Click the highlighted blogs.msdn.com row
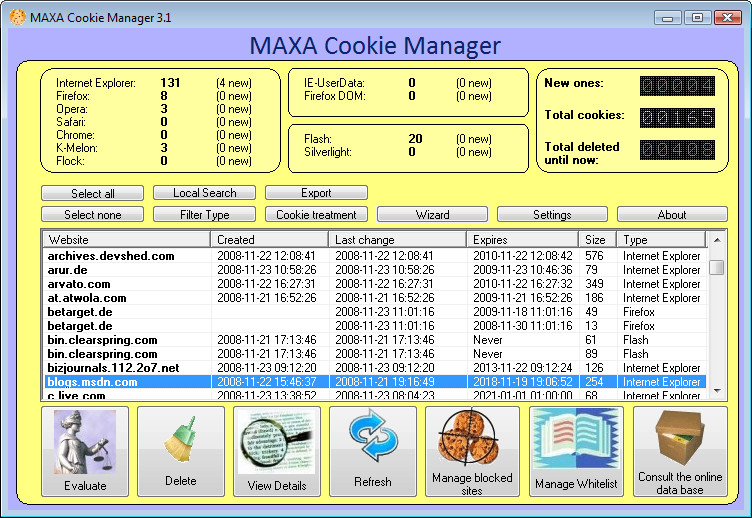 [x=375, y=382]
